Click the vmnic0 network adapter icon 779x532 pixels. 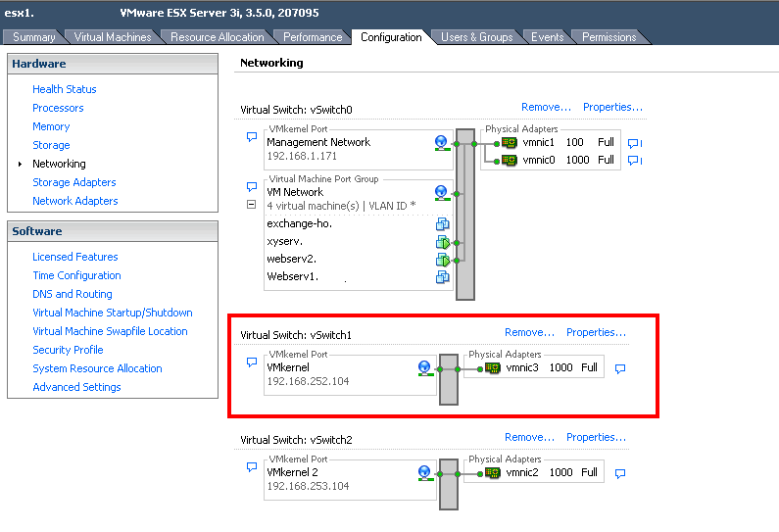pyautogui.click(x=510, y=160)
